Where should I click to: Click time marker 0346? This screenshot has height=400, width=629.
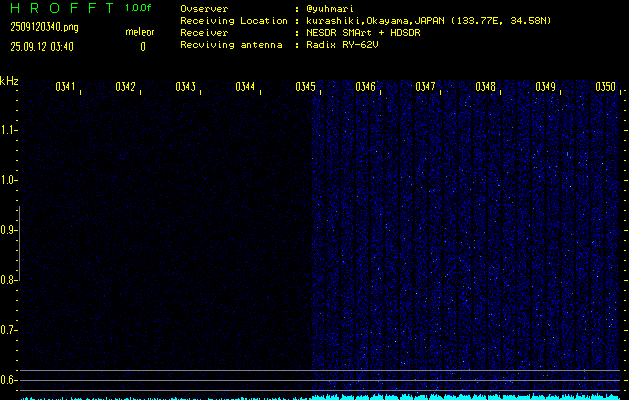[365, 87]
